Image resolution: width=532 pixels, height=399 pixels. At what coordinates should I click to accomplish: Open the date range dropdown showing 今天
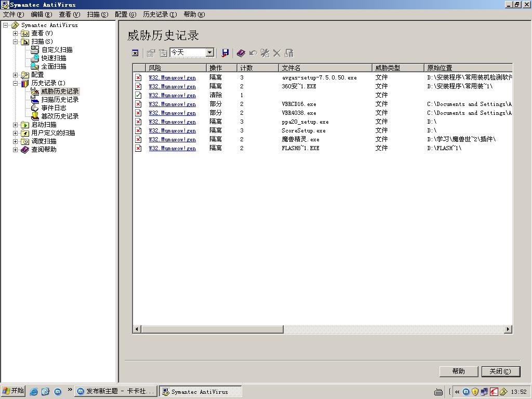point(209,52)
